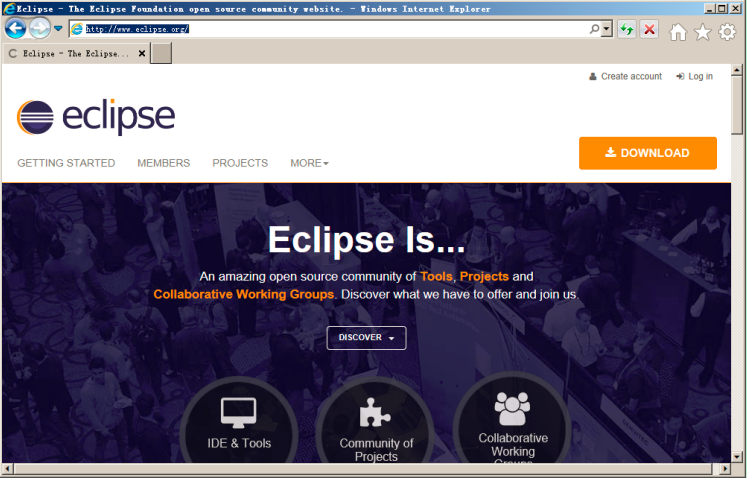Maximize the Internet Explorer window
This screenshot has width=747, height=478.
click(722, 8)
